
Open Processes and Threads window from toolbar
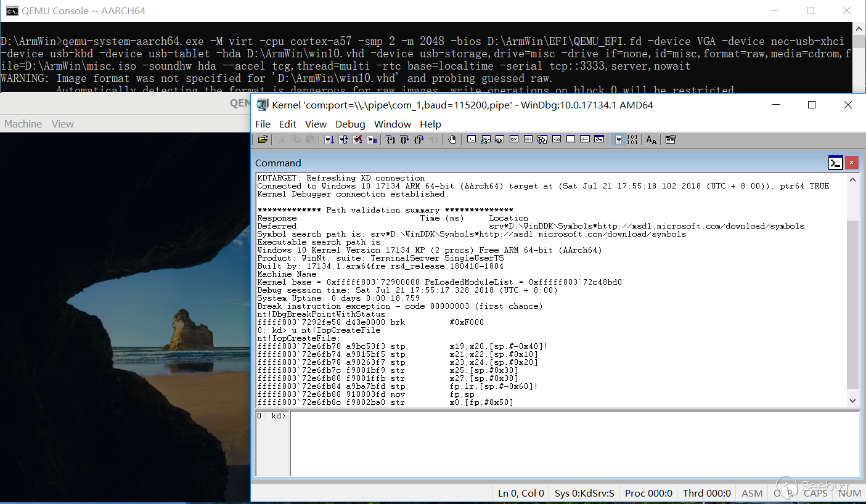585,140
